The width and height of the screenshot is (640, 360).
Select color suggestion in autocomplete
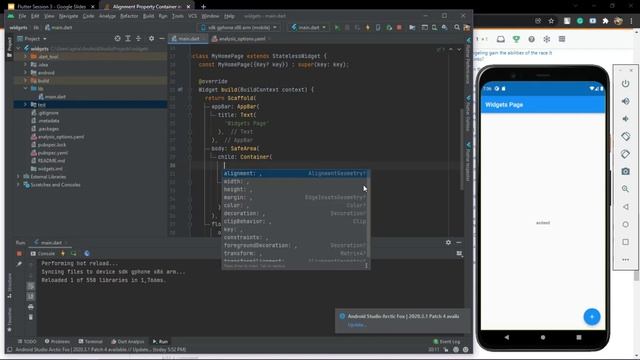pos(296,205)
